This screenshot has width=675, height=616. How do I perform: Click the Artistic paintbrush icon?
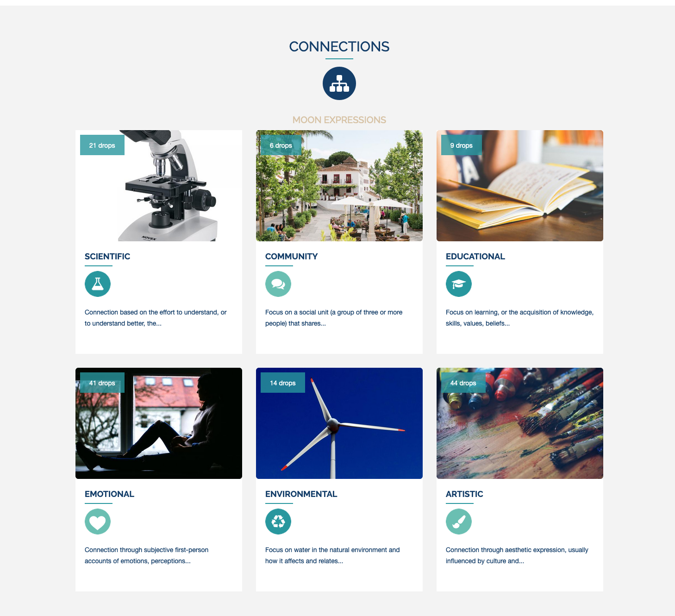point(459,522)
